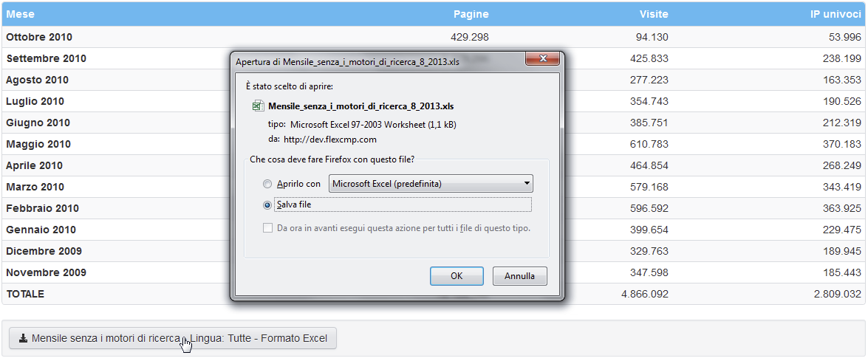This screenshot has height=361, width=868.
Task: Click Visite value 94.130
Action: tap(652, 37)
